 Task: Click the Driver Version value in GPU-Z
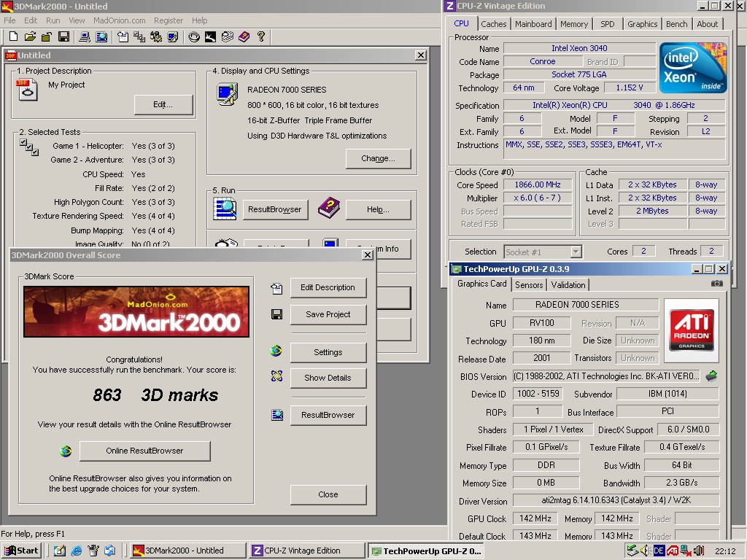point(616,500)
